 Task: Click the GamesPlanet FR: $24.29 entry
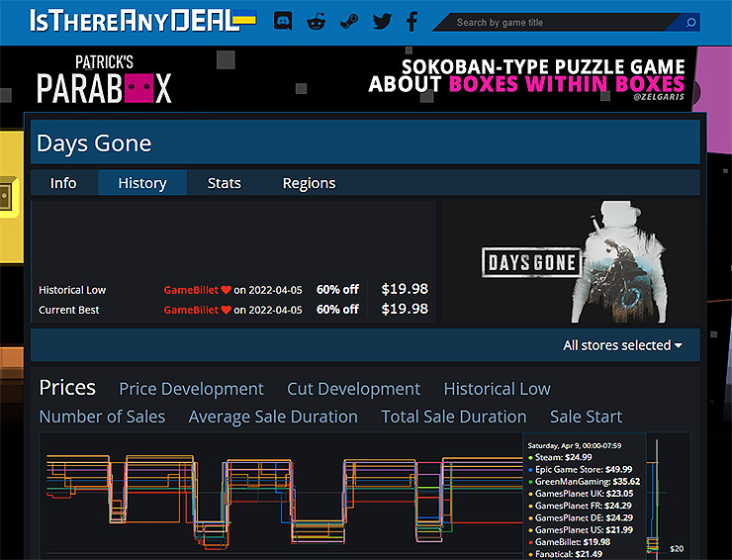(581, 506)
